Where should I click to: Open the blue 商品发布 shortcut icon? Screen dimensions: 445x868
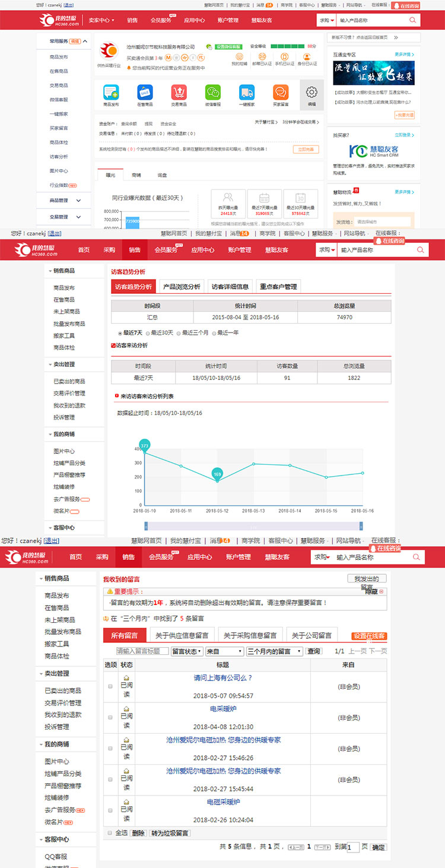(111, 92)
